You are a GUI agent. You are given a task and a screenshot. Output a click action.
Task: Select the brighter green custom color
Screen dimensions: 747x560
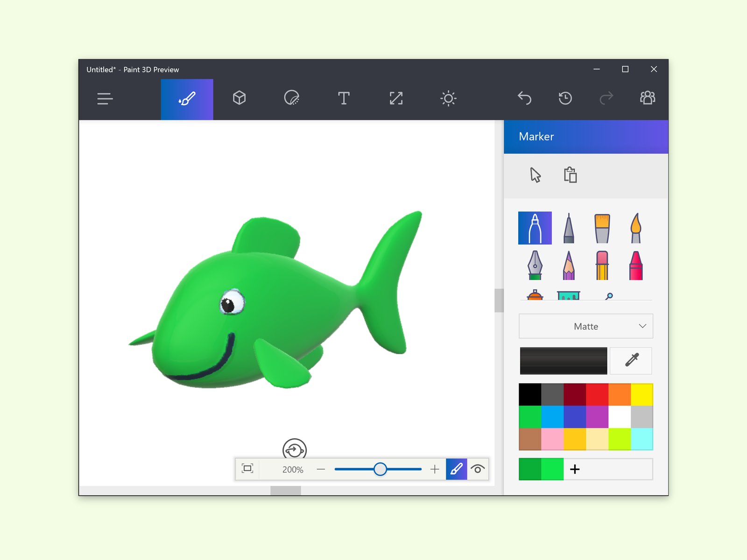click(552, 469)
